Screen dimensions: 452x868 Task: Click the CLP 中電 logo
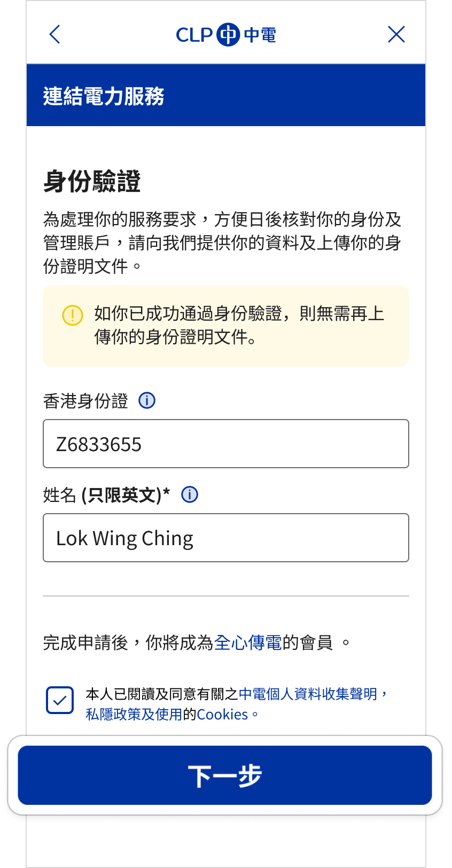click(226, 35)
